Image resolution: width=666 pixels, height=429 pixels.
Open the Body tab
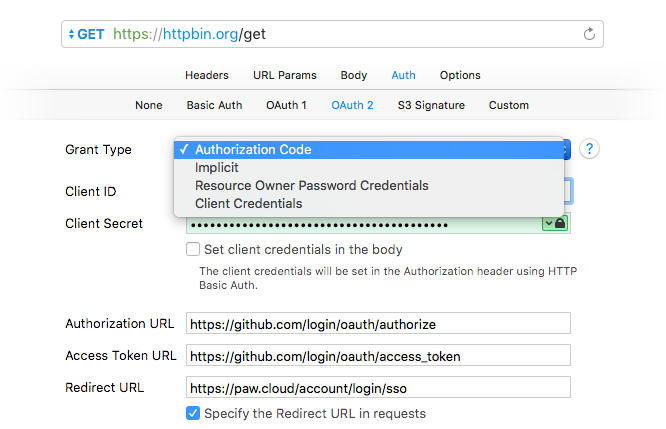point(354,75)
